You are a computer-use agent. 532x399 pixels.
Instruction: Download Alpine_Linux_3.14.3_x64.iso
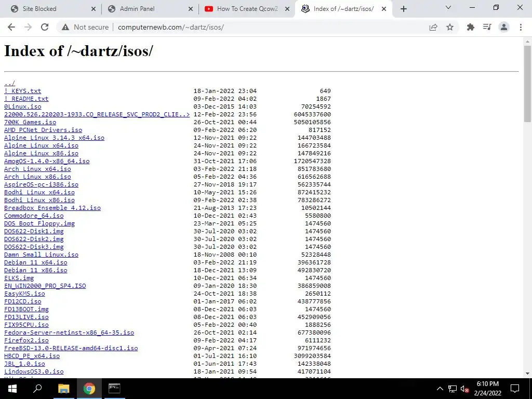(x=54, y=138)
